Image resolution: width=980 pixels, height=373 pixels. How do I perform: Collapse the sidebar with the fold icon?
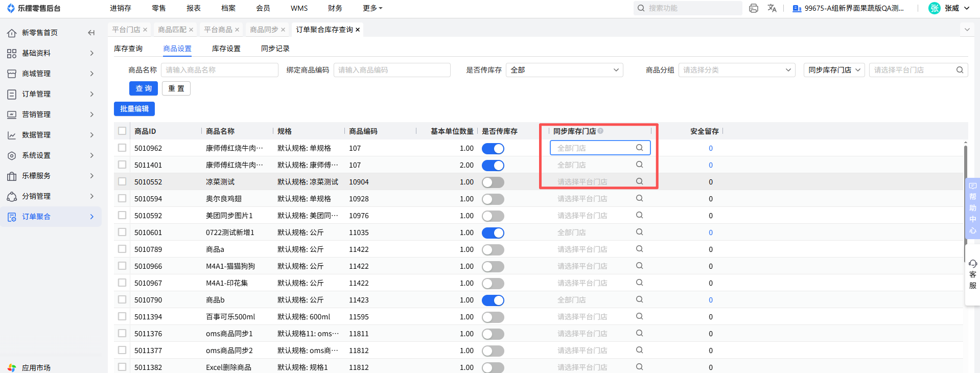tap(91, 33)
